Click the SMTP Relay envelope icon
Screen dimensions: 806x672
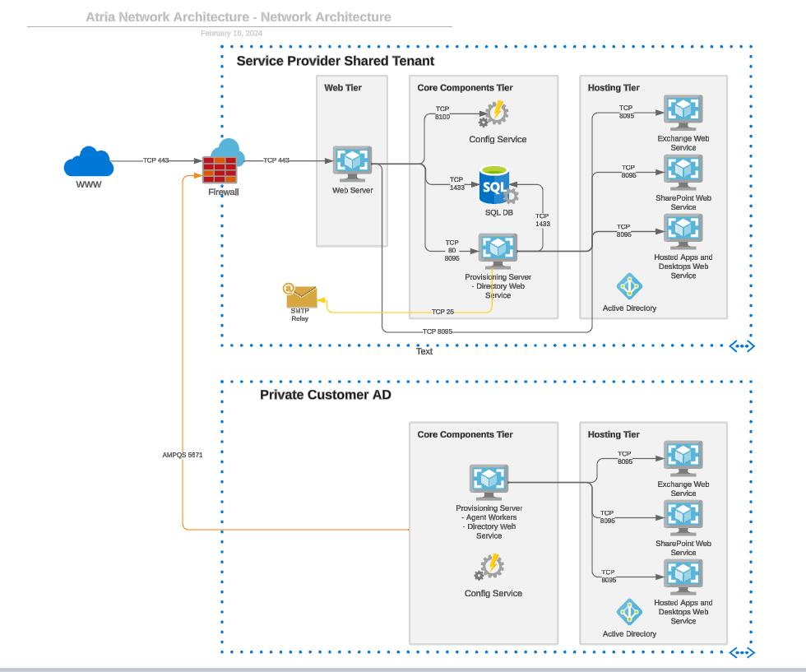click(x=300, y=294)
